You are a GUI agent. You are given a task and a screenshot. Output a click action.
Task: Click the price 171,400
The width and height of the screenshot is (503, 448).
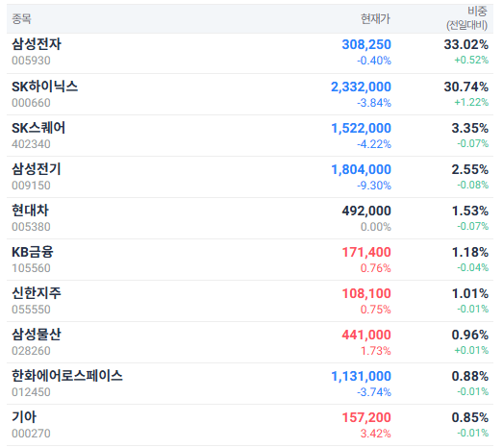366,253
